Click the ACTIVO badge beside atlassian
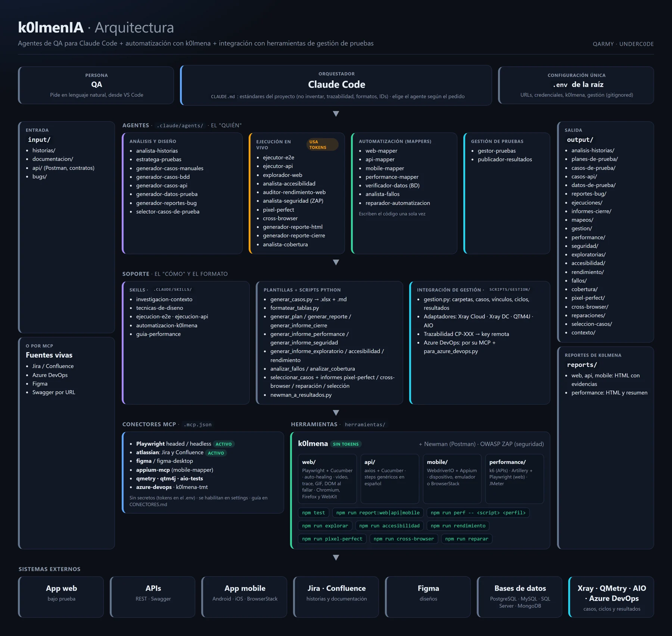Screen dimensions: 672x636 point(216,453)
